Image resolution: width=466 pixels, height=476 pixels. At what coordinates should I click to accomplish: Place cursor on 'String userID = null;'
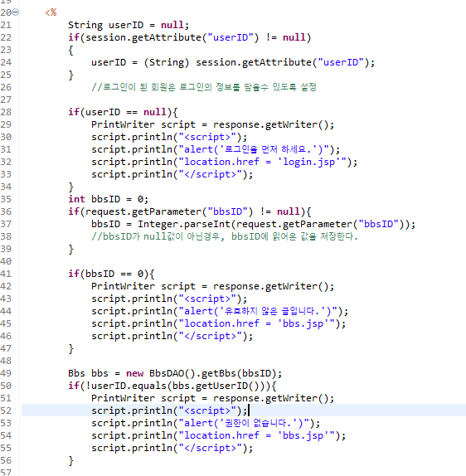[129, 25]
